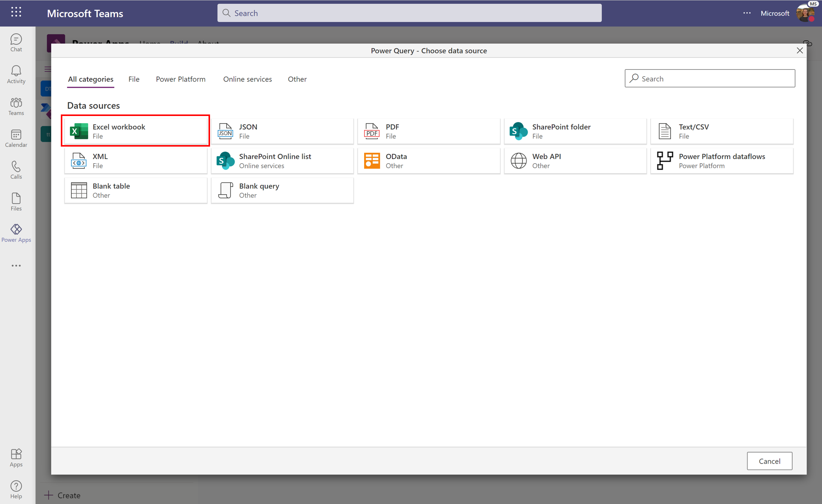822x504 pixels.
Task: Select JSON file data source
Action: tap(282, 130)
